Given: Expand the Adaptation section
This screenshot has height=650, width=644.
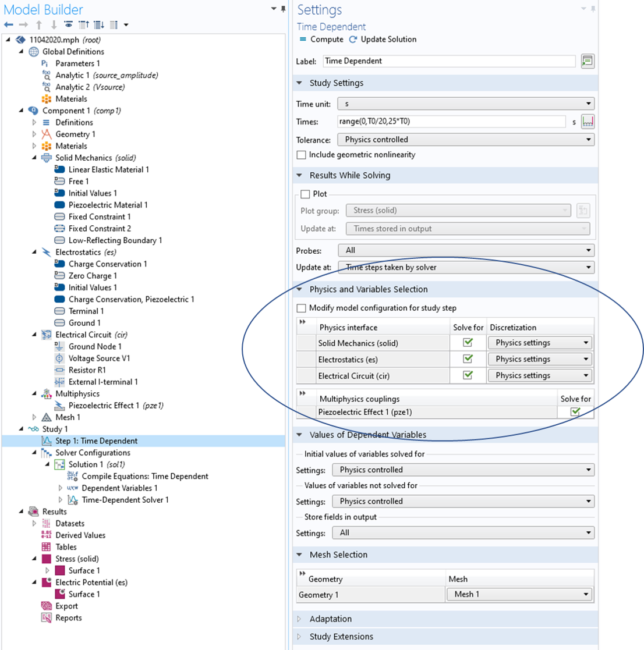Looking at the screenshot, I should (300, 619).
